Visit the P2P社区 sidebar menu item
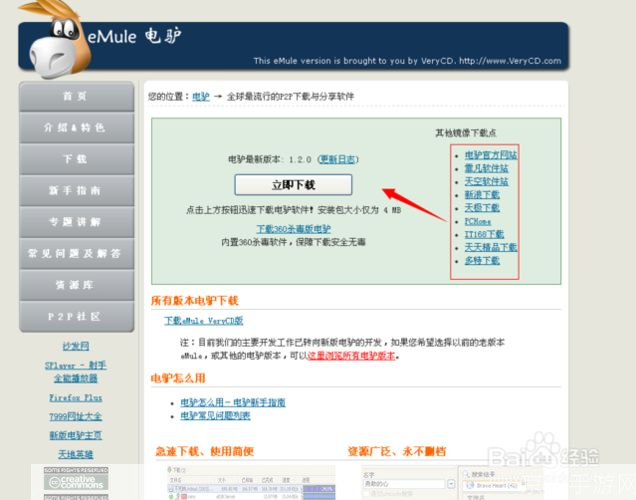 (76, 316)
